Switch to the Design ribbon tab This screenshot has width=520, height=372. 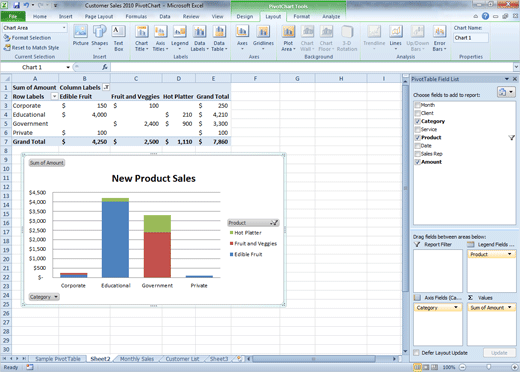point(245,16)
